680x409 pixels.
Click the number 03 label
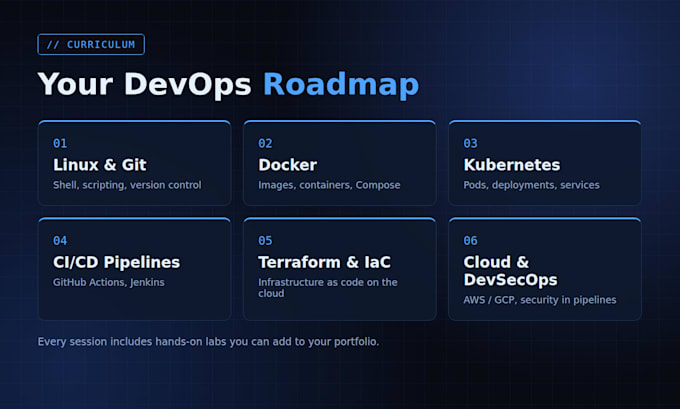[471, 143]
